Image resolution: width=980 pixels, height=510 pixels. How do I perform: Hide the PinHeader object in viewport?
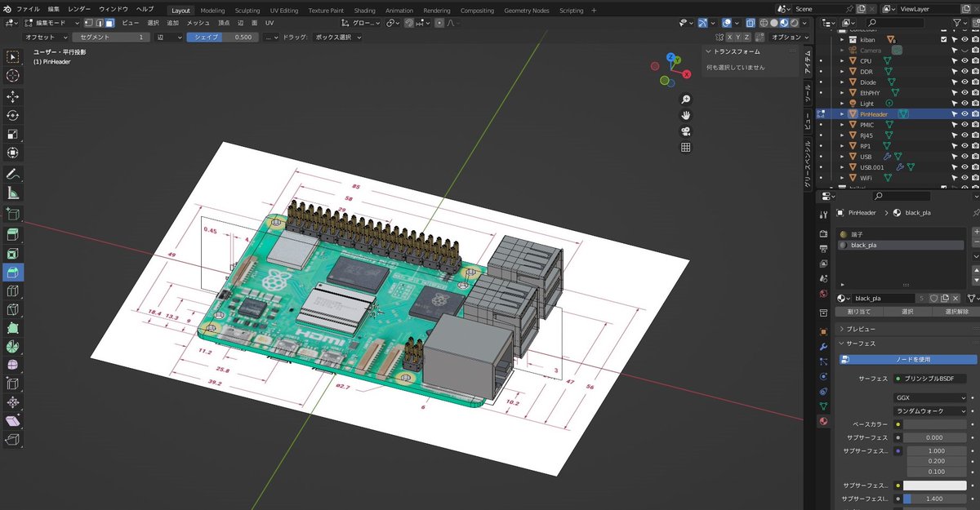964,114
